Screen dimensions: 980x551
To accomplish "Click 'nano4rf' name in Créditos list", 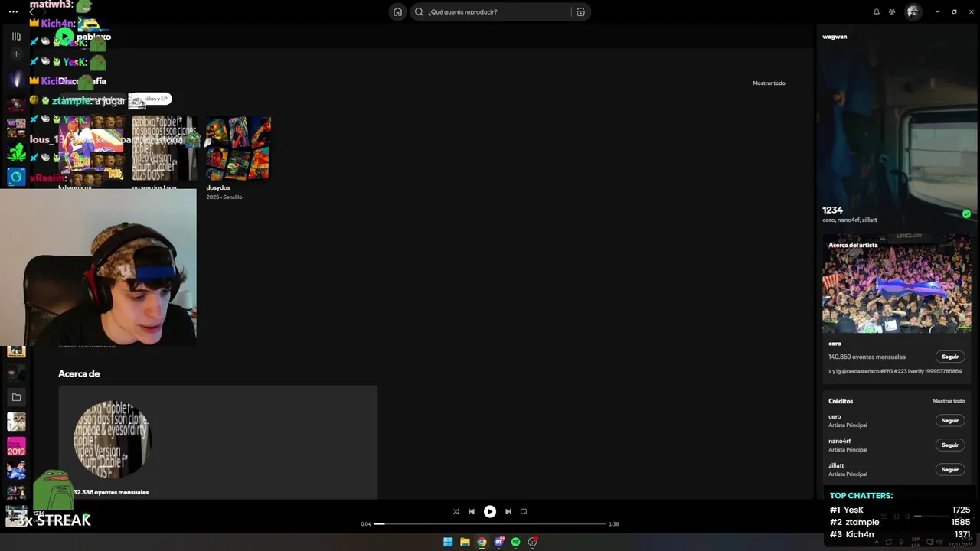I will (839, 441).
